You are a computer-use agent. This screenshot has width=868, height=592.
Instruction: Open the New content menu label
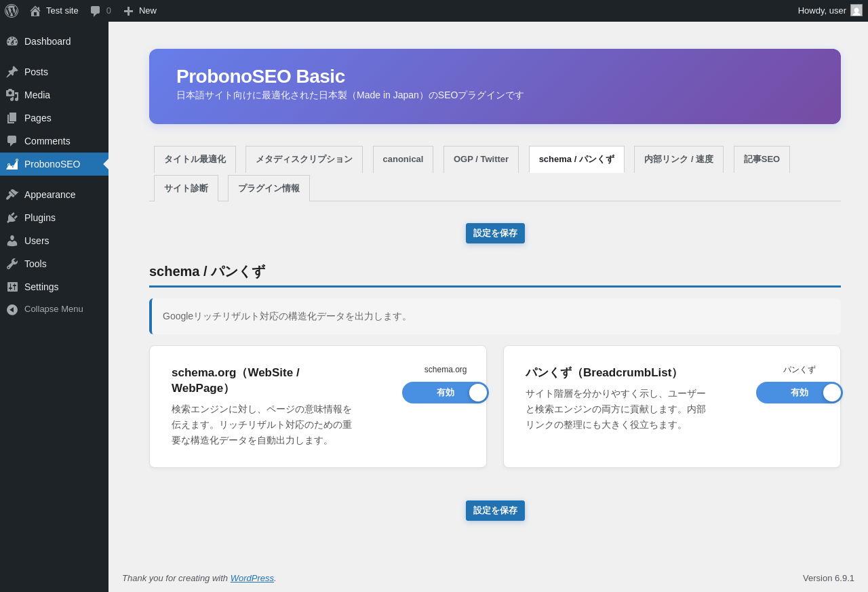coord(148,11)
